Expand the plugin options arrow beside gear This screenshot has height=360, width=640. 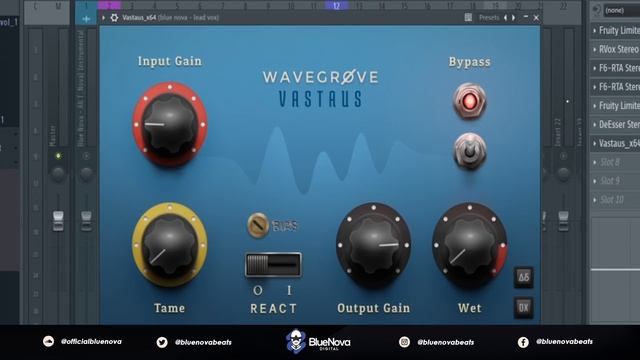coord(103,18)
